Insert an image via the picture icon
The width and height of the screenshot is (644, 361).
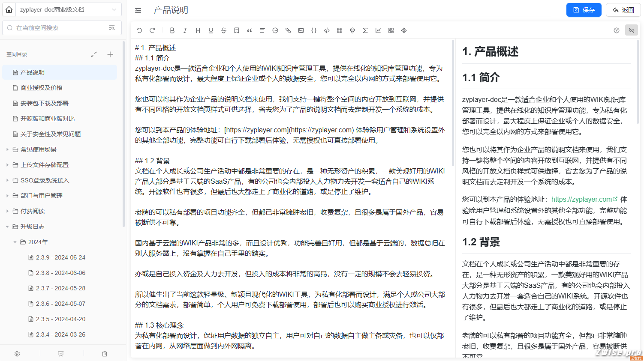pos(301,30)
